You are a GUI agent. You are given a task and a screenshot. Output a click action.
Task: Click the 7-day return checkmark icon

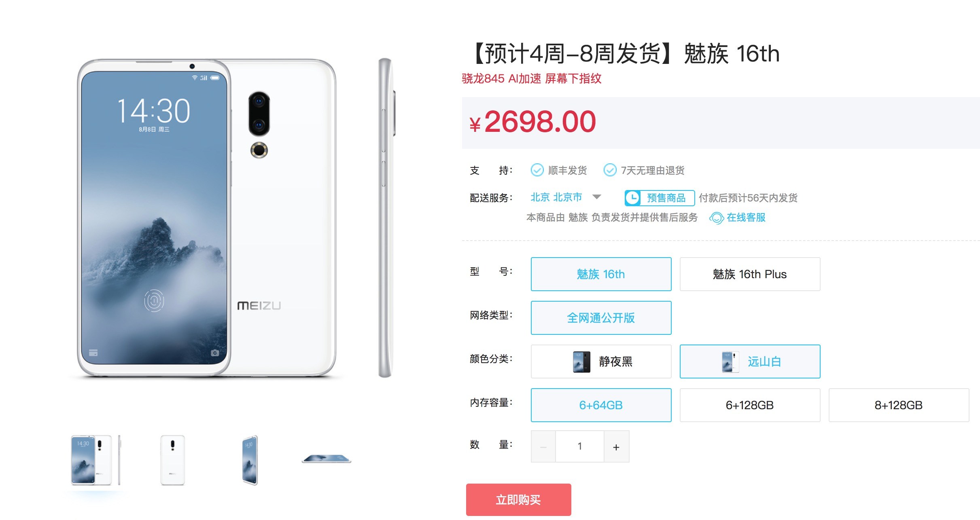click(610, 170)
